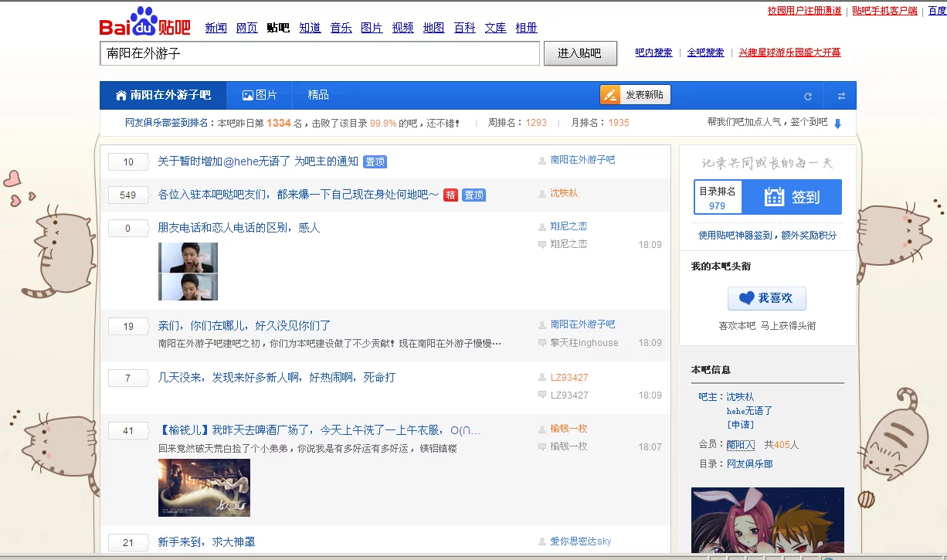
Task: Open post 各位入驻本吧哒吧友们
Action: [x=298, y=195]
